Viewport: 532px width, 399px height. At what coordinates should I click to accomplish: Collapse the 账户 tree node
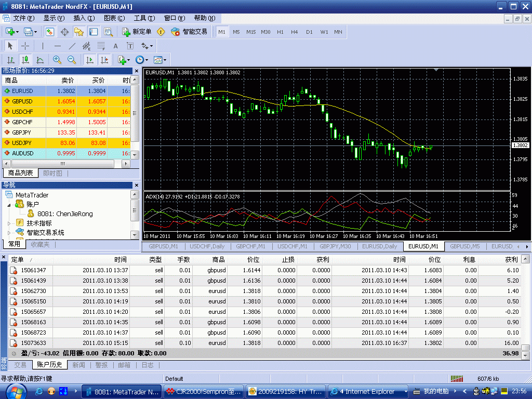tap(9, 205)
